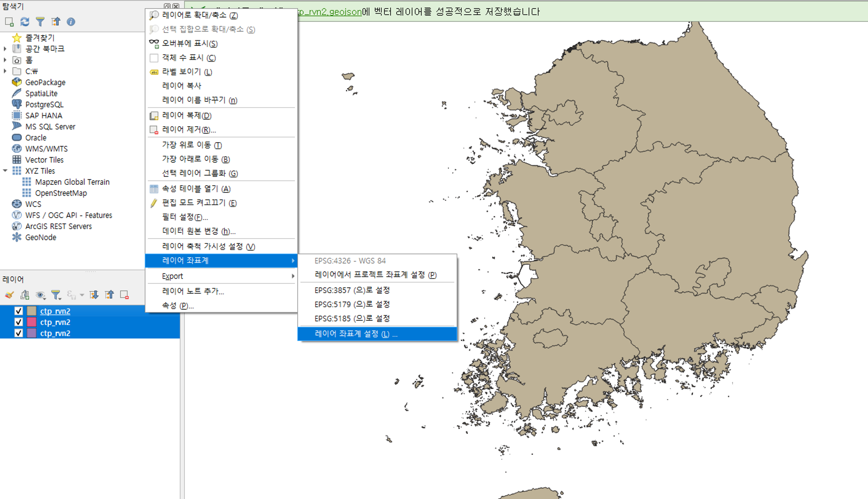
Task: Select the ArcGIS REST Servers icon
Action: [17, 226]
